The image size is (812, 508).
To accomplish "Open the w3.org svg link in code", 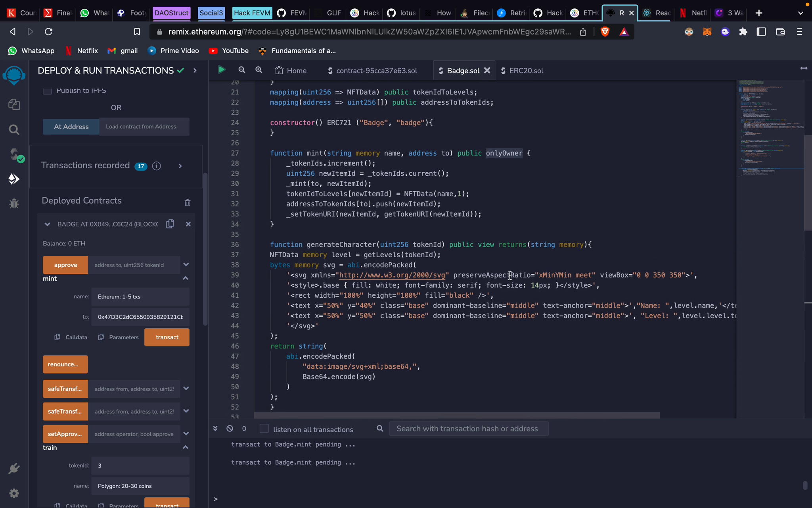I will coord(392,275).
